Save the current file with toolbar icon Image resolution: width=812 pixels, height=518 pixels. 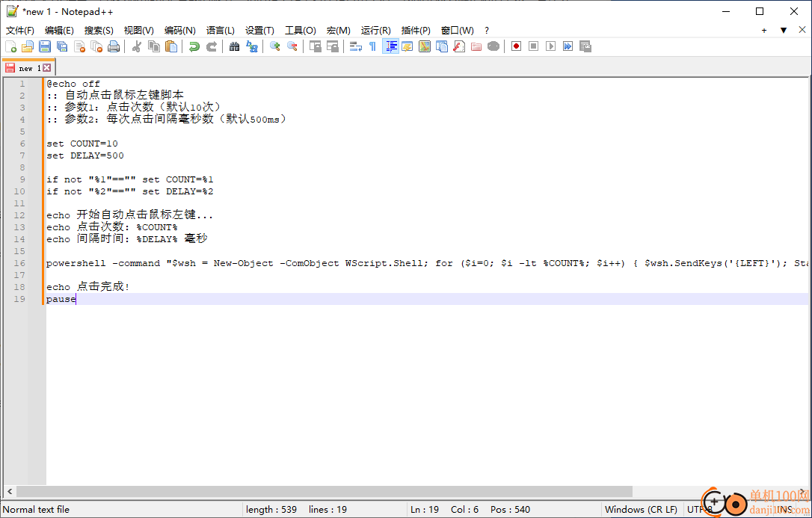tap(45, 46)
